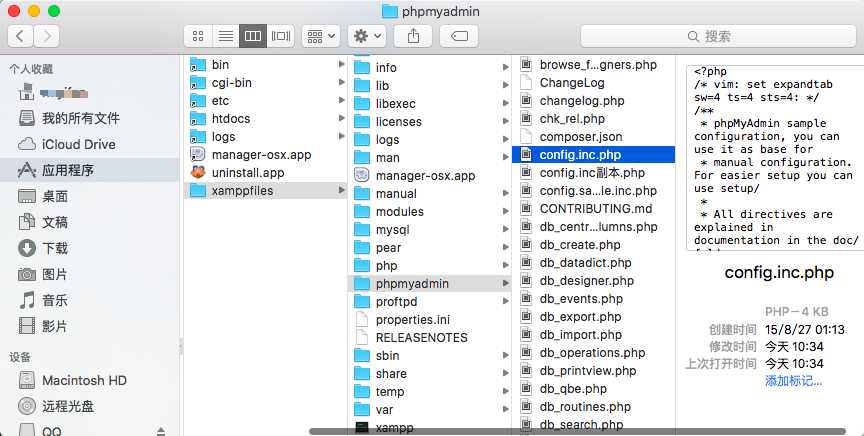Select the sbin folder

[x=430, y=356]
